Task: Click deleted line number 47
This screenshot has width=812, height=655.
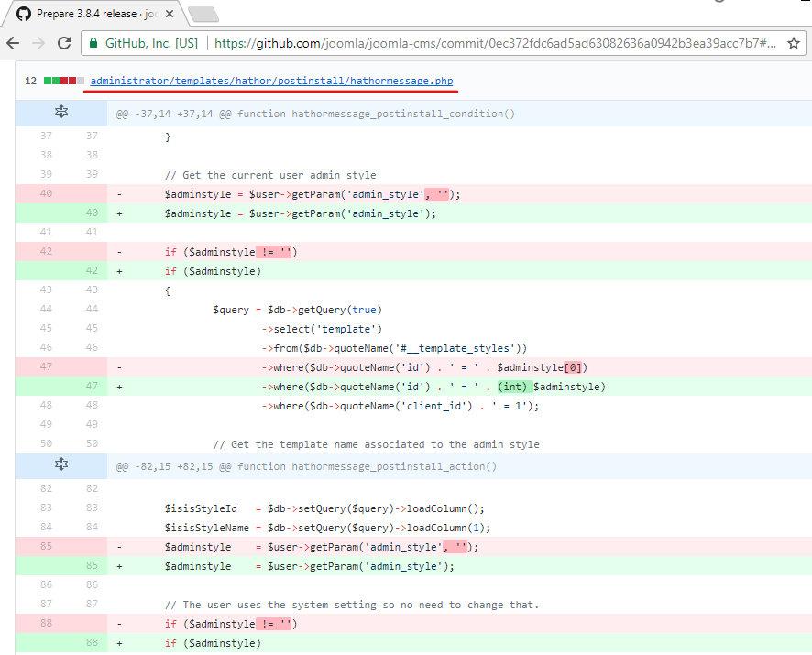Action: pos(46,366)
